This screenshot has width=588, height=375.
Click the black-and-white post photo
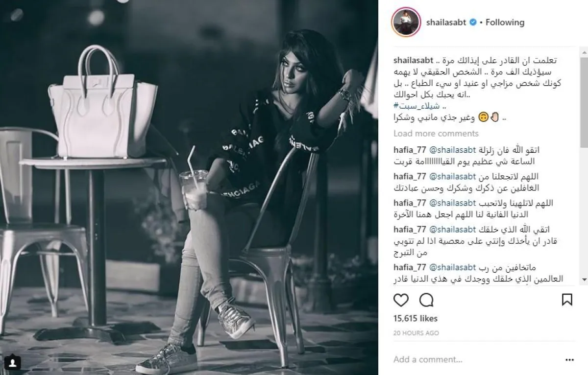point(189,187)
